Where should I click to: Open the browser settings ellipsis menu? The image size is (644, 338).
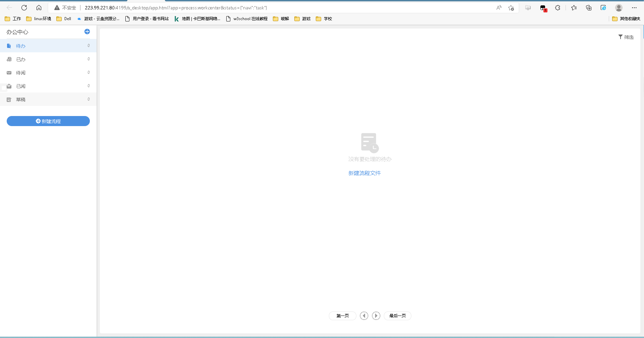(635, 7)
